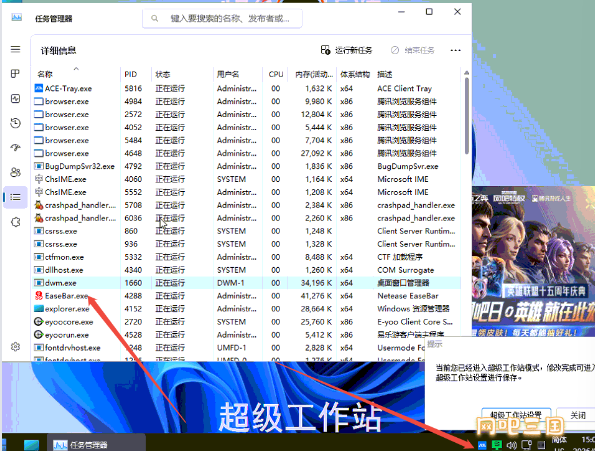
Task: Open the League of Legends anniversary banner
Action: (534, 261)
